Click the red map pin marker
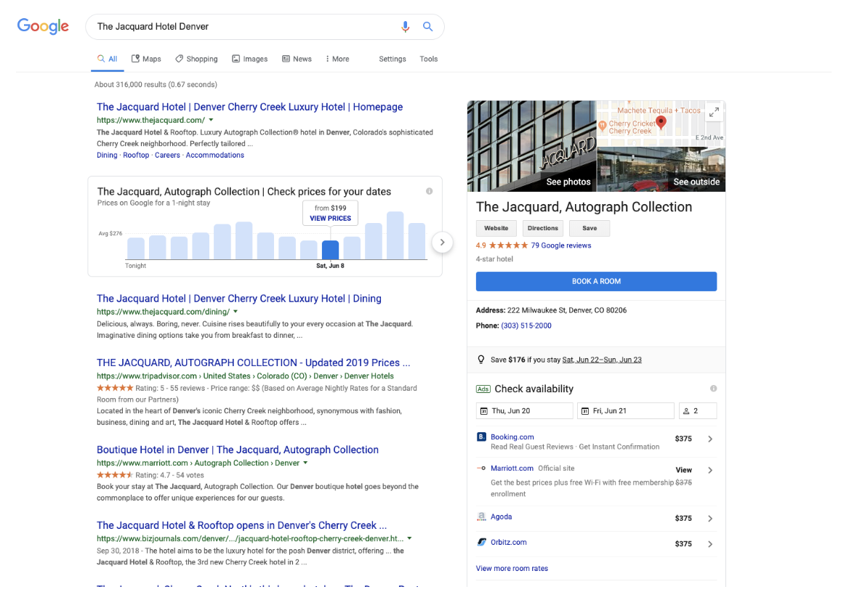Image resolution: width=849 pixels, height=616 pixels. pyautogui.click(x=661, y=122)
